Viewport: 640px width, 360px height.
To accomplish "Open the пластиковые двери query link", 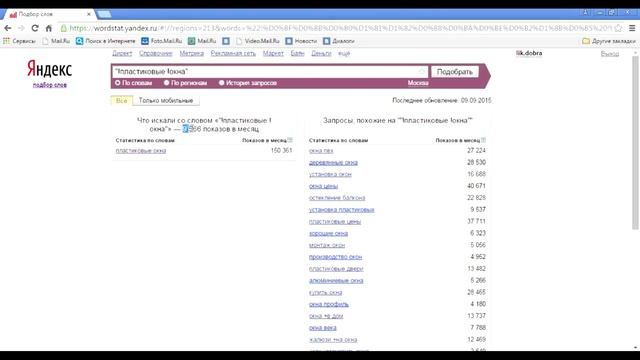I will pos(336,269).
